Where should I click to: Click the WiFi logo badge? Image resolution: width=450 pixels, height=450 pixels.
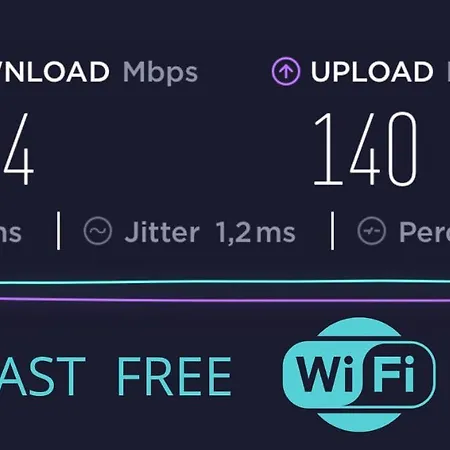click(x=359, y=374)
